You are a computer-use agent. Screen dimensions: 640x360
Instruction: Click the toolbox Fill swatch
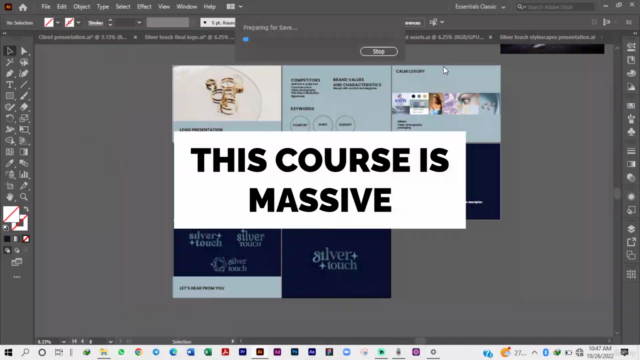(x=11, y=214)
